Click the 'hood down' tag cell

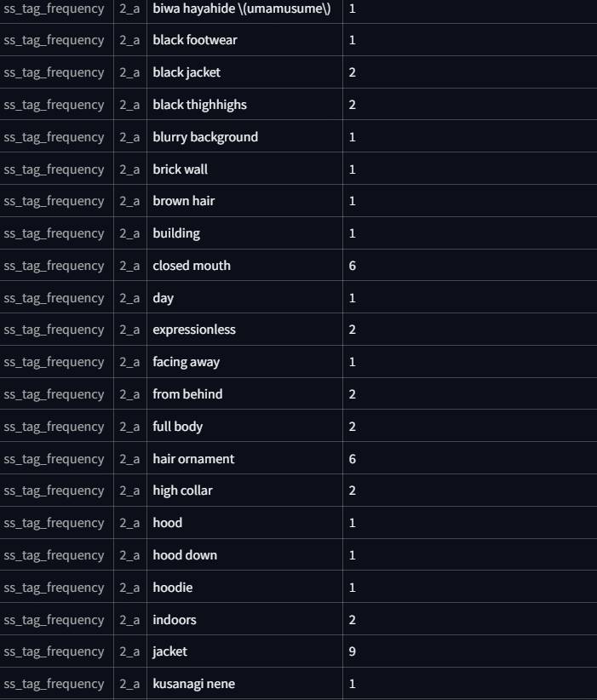pyautogui.click(x=185, y=555)
